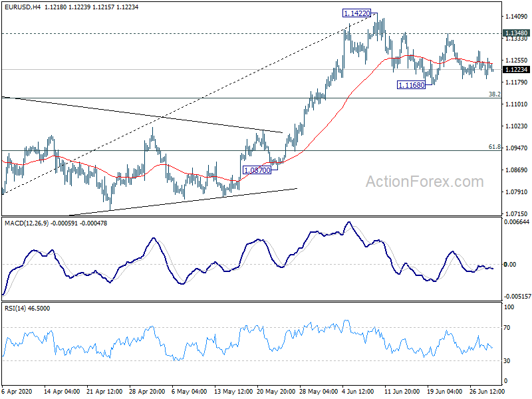Click the RSI 30 level scale value
532x399 pixels.
click(507, 360)
